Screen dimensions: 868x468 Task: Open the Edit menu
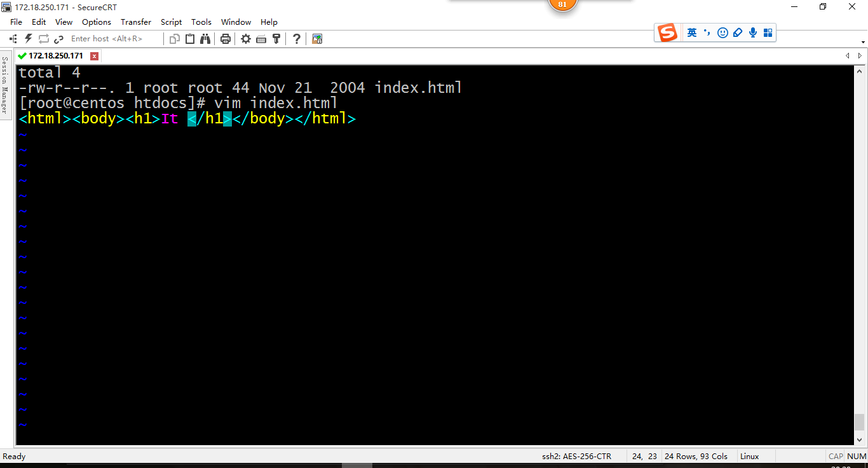[x=39, y=22]
